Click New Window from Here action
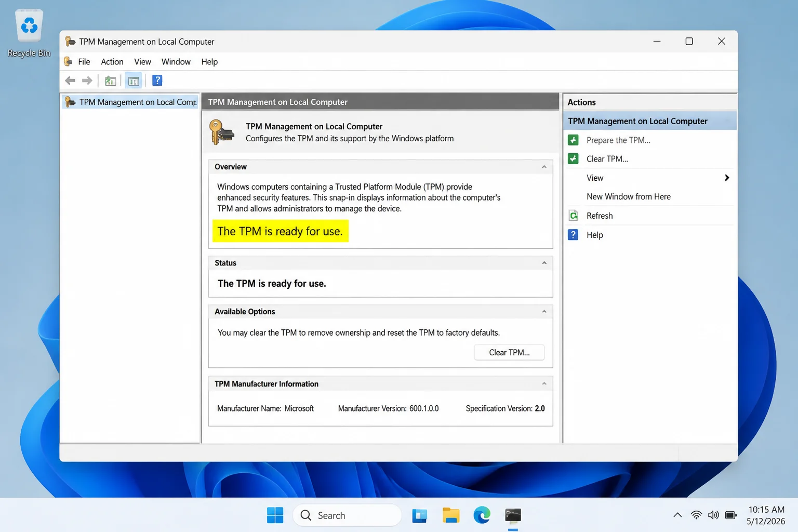 click(629, 196)
